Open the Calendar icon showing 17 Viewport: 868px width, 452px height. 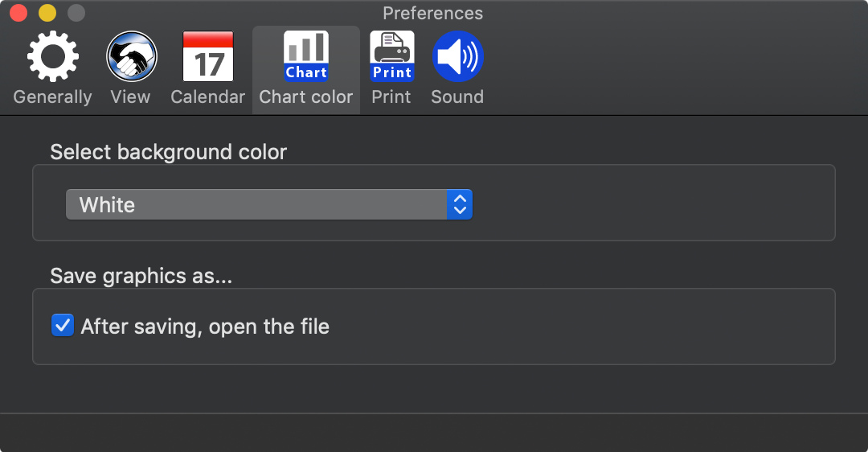pos(208,56)
